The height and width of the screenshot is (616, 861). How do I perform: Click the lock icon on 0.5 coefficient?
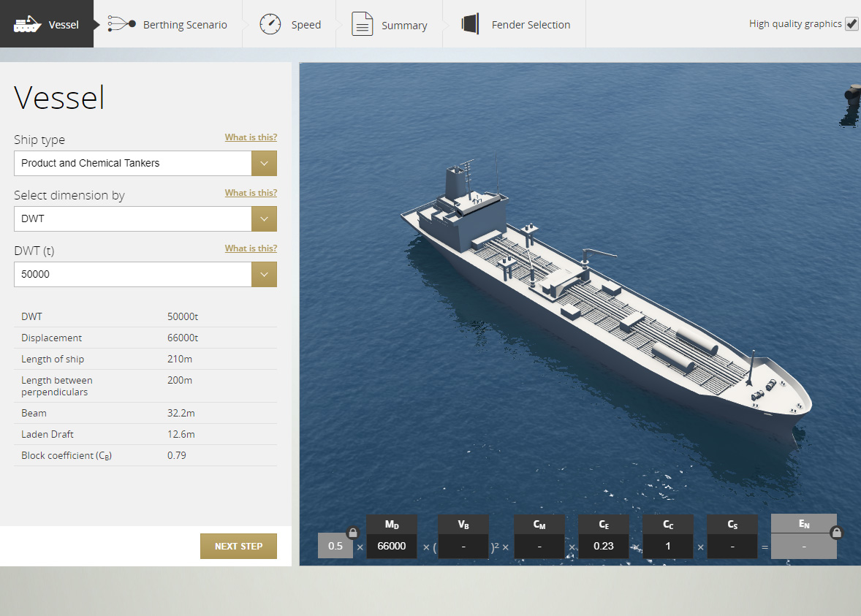click(x=352, y=533)
